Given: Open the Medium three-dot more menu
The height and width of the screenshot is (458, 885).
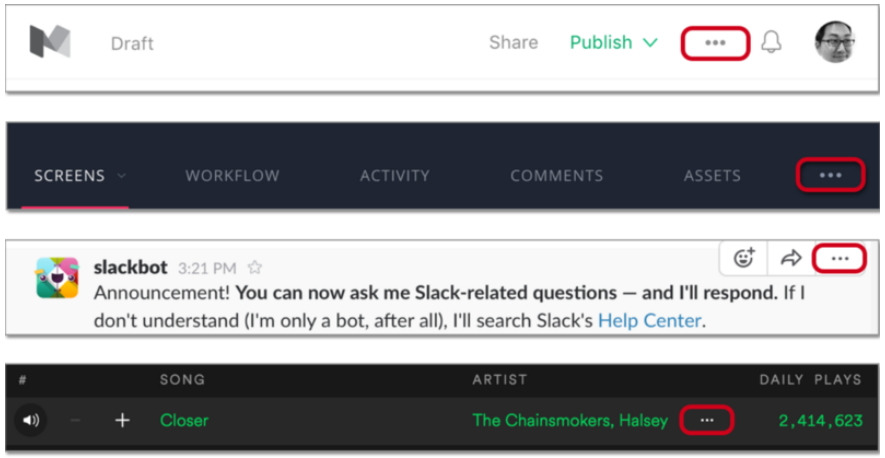Looking at the screenshot, I should click(715, 43).
